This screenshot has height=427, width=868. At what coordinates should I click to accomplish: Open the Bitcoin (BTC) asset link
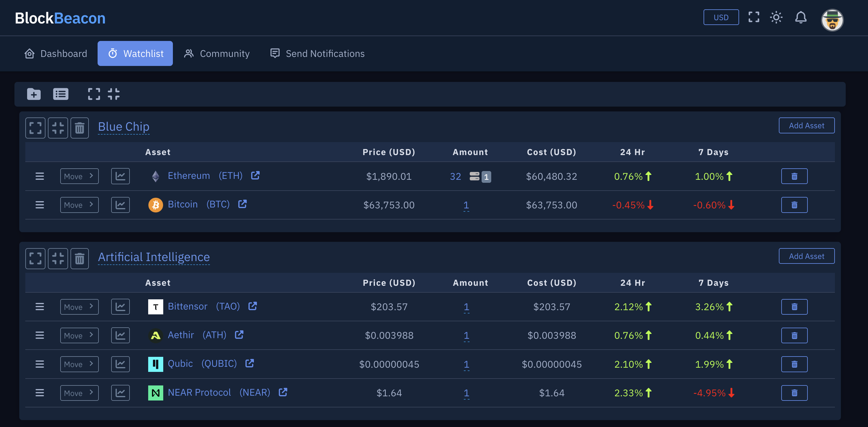pyautogui.click(x=199, y=204)
